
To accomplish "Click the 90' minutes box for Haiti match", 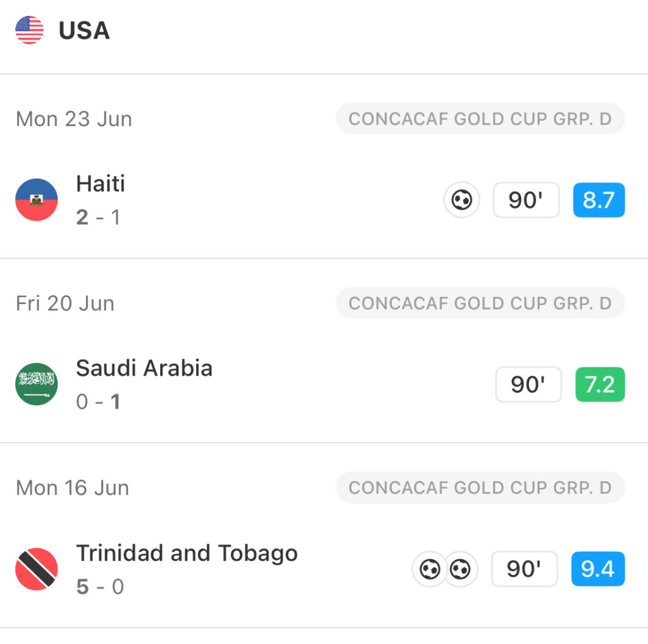I will (526, 199).
